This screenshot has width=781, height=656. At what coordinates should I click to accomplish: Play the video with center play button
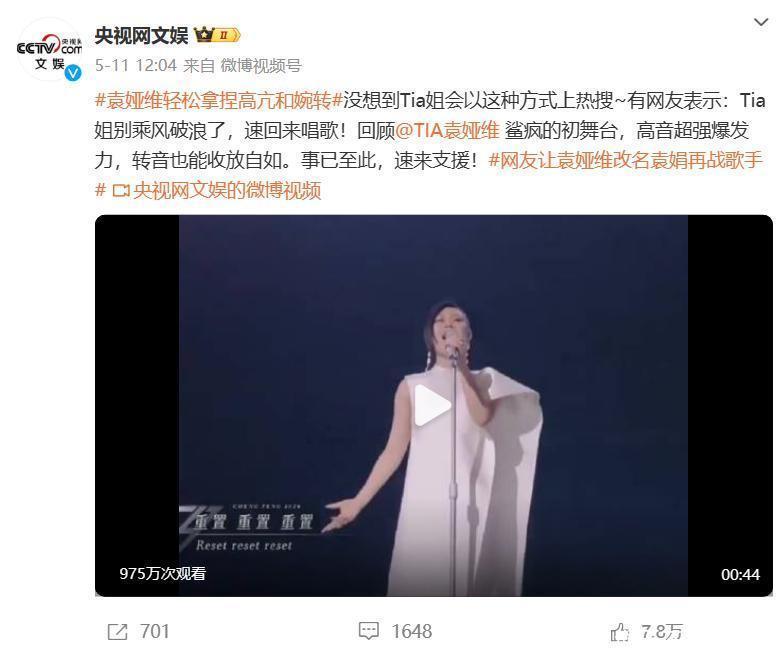click(432, 405)
